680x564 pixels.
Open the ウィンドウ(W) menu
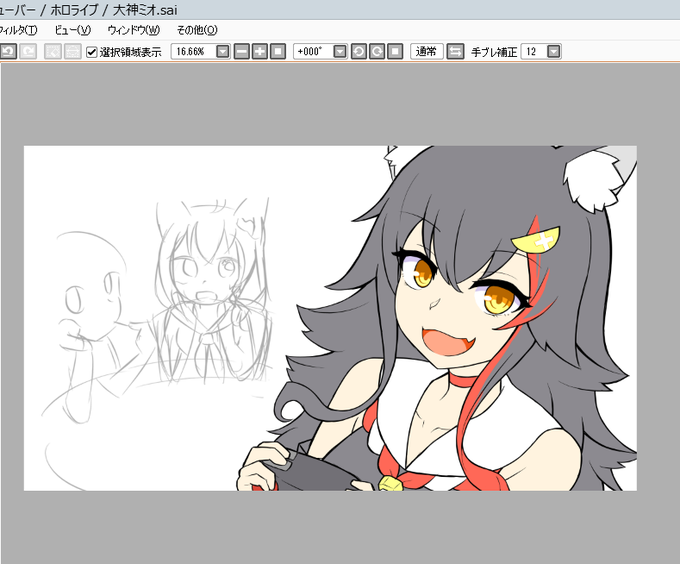(x=134, y=30)
